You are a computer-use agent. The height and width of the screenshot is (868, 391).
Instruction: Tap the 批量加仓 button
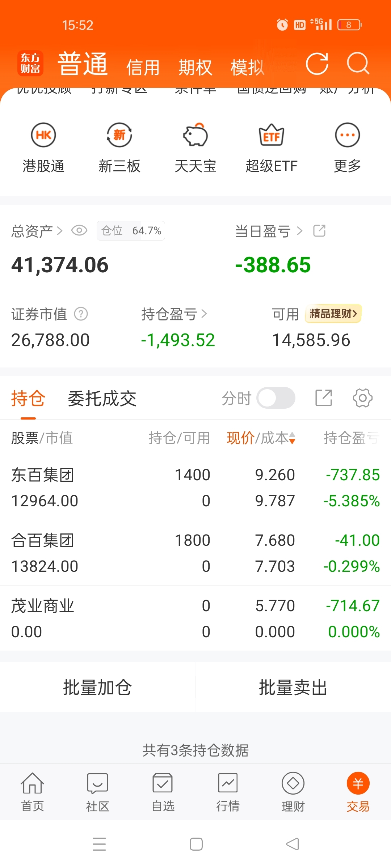tap(97, 687)
